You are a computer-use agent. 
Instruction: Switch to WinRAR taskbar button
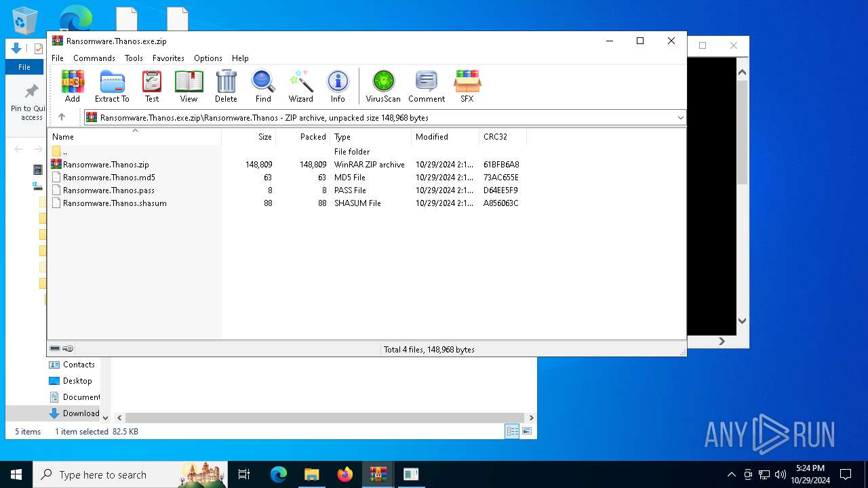click(x=378, y=474)
